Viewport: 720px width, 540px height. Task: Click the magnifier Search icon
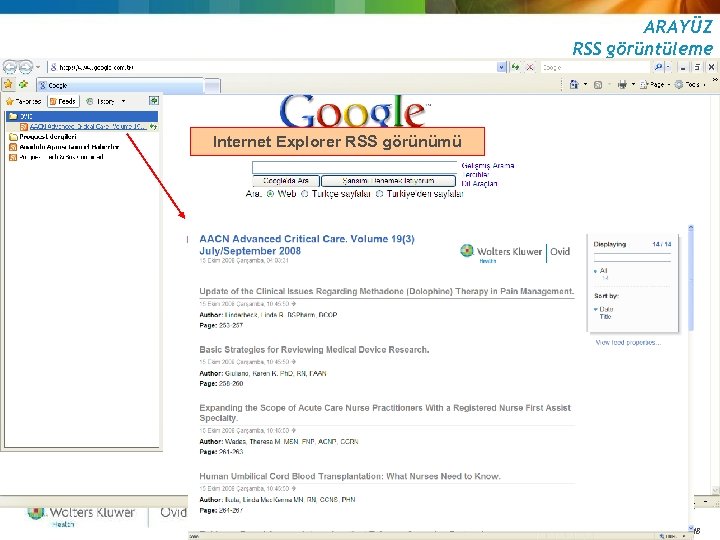[x=658, y=67]
